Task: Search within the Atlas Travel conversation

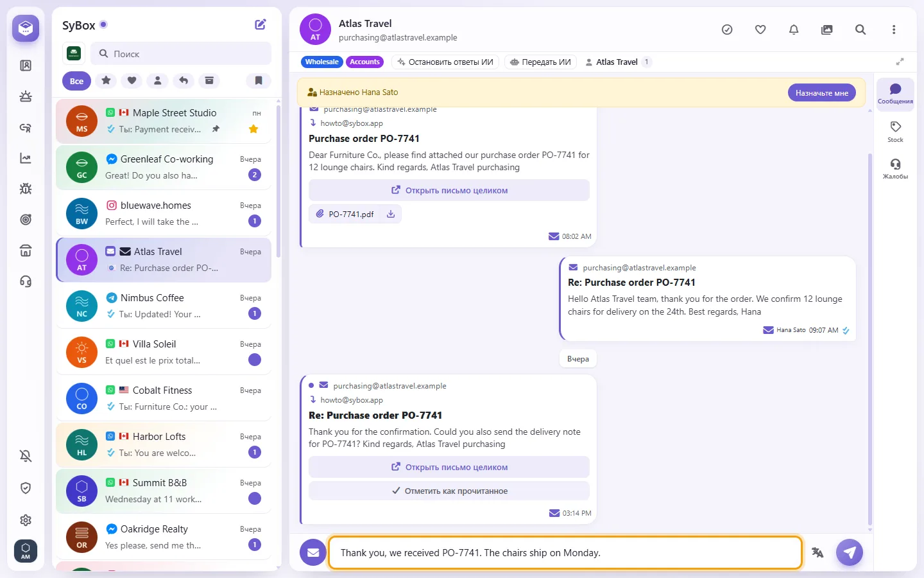Action: point(860,30)
